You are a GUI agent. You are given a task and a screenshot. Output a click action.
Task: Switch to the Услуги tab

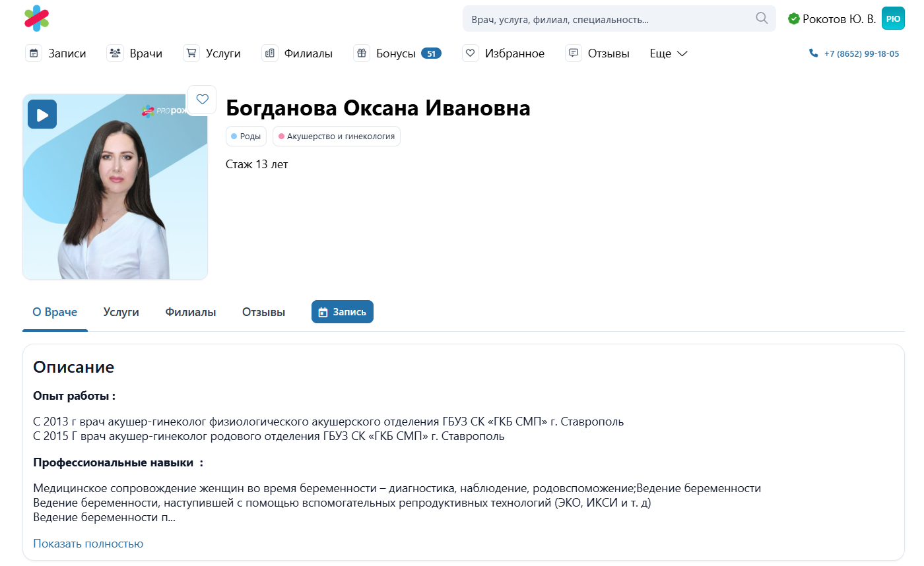[x=121, y=312]
